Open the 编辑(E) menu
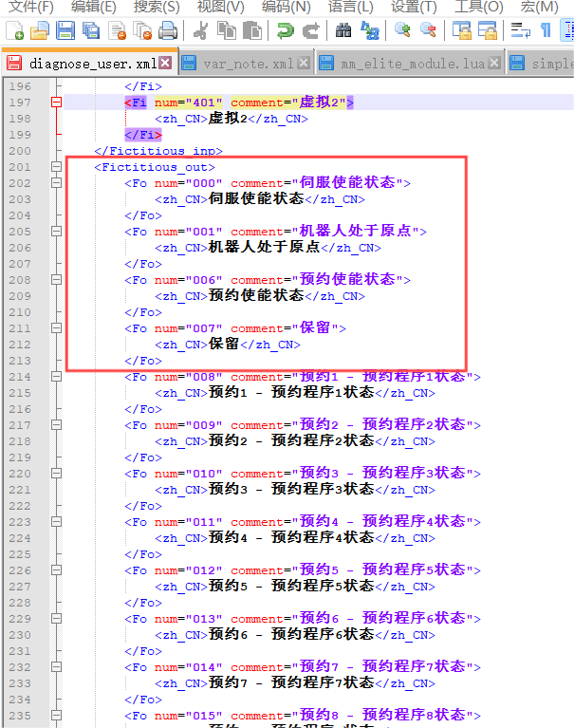This screenshot has width=574, height=728. 93,8
